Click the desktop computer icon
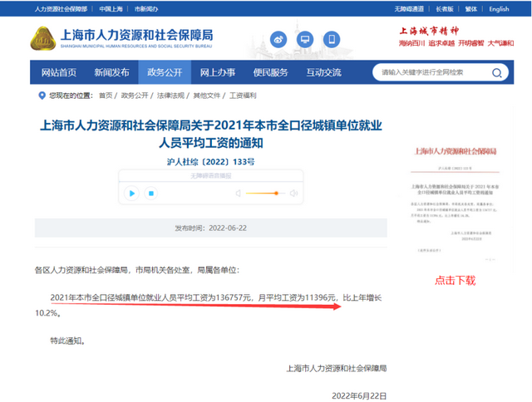This screenshot has width=532, height=402. [305, 39]
